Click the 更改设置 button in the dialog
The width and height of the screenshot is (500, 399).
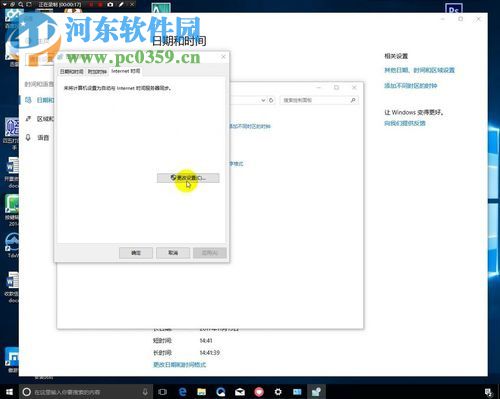[x=188, y=178]
